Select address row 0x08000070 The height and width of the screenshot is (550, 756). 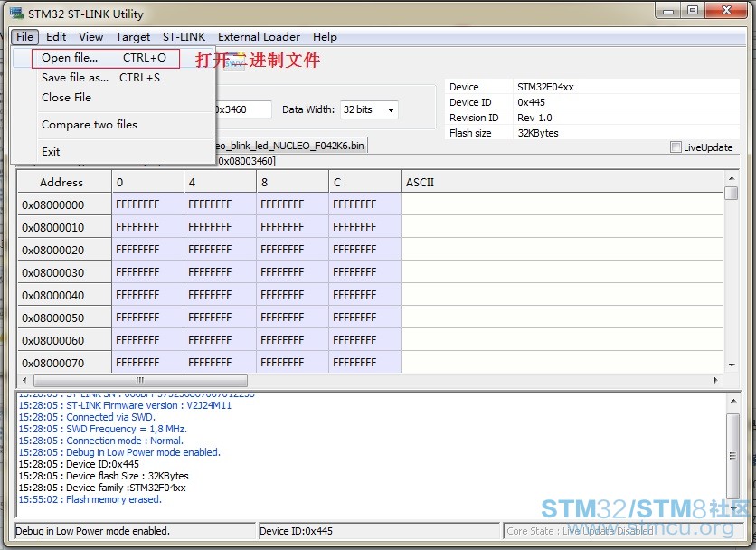pyautogui.click(x=64, y=363)
